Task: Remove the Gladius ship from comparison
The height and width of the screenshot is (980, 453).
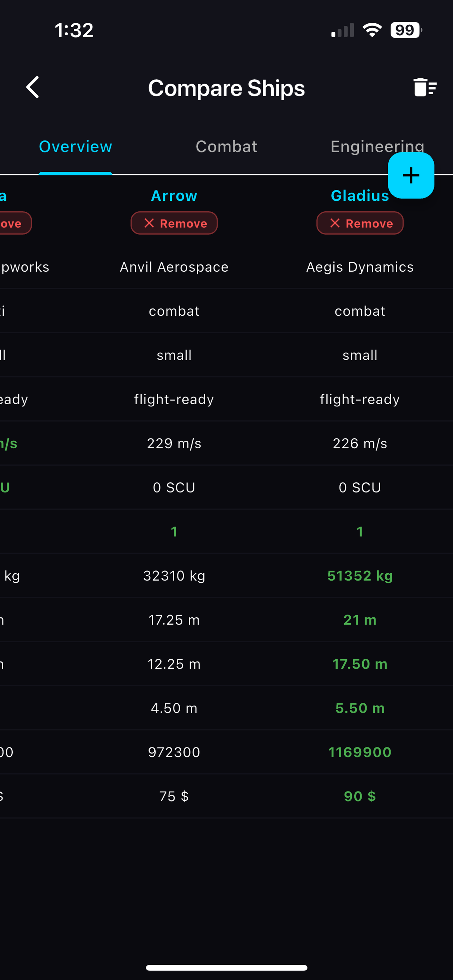Action: click(x=360, y=223)
